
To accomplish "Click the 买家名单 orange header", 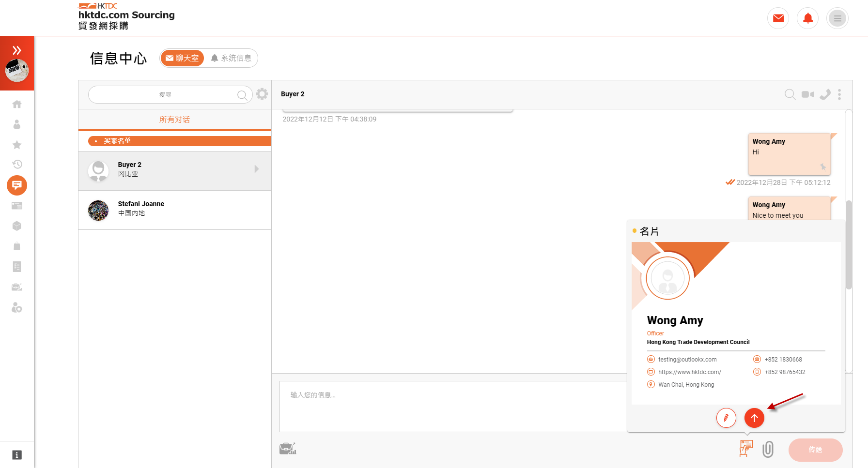I will (180, 141).
